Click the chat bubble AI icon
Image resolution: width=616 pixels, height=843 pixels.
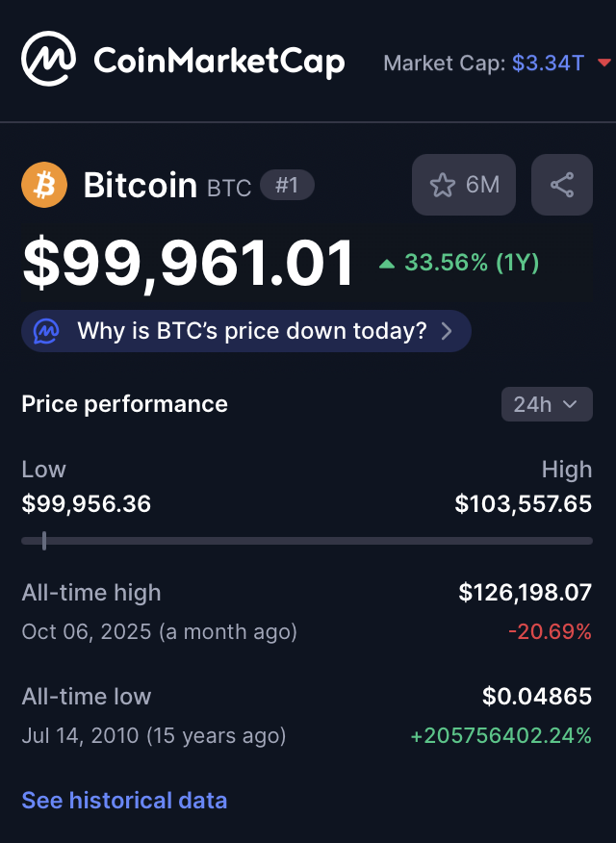point(46,332)
